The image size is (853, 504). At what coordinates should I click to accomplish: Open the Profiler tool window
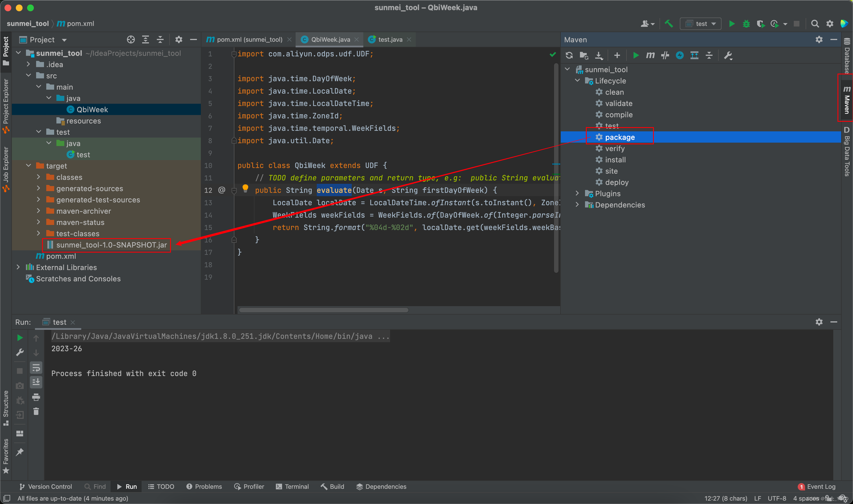(249, 486)
